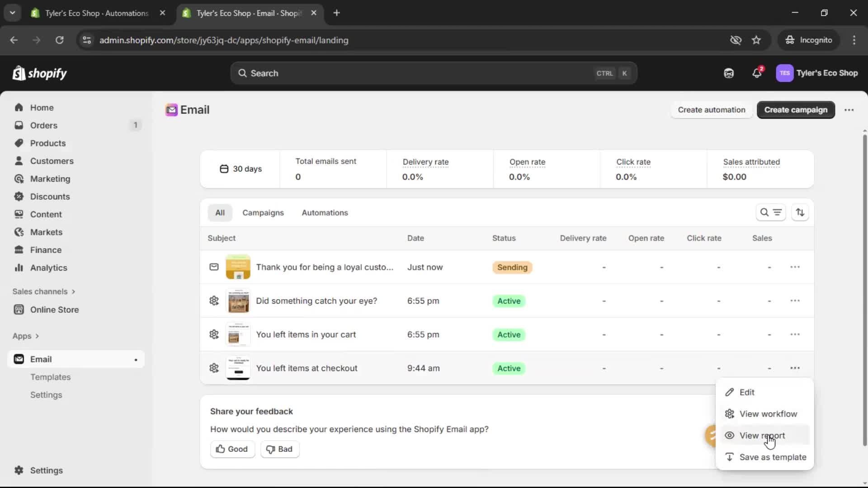Open 'You left items in your cart' email

(x=306, y=335)
